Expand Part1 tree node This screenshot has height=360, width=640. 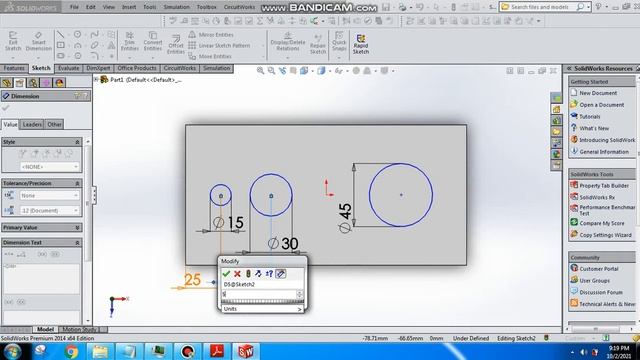coord(96,80)
